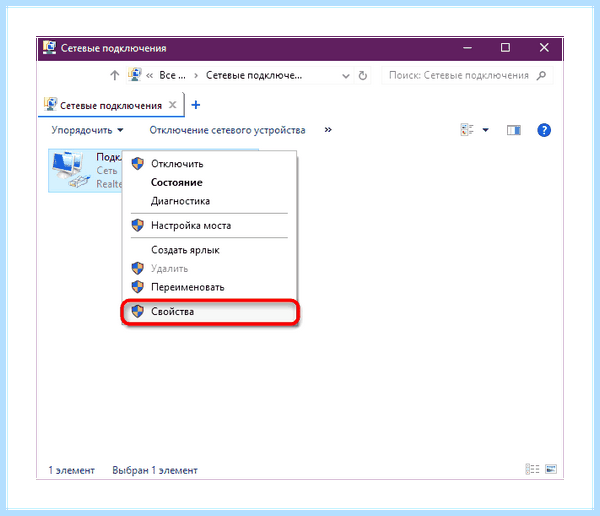Click the search magnifier icon

pyautogui.click(x=541, y=75)
